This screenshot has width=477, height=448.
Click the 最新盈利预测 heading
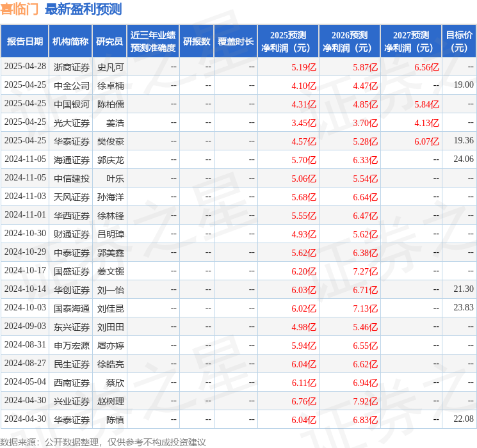pyautogui.click(x=83, y=9)
